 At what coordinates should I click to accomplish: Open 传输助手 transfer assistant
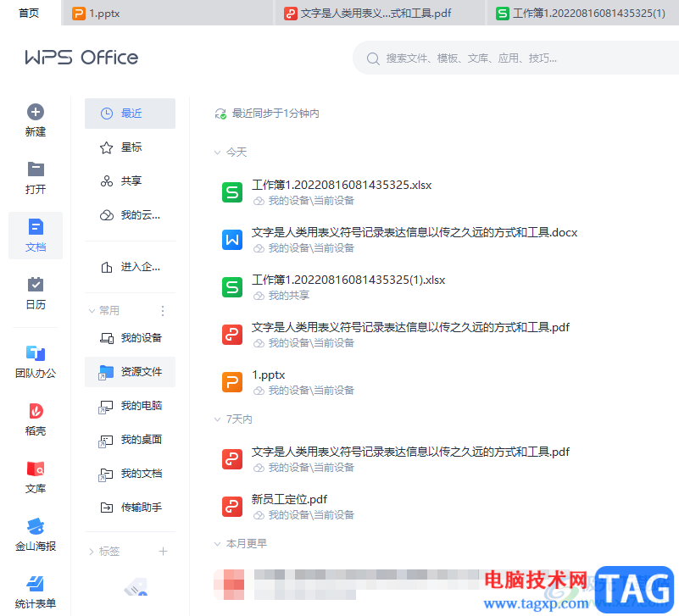130,508
